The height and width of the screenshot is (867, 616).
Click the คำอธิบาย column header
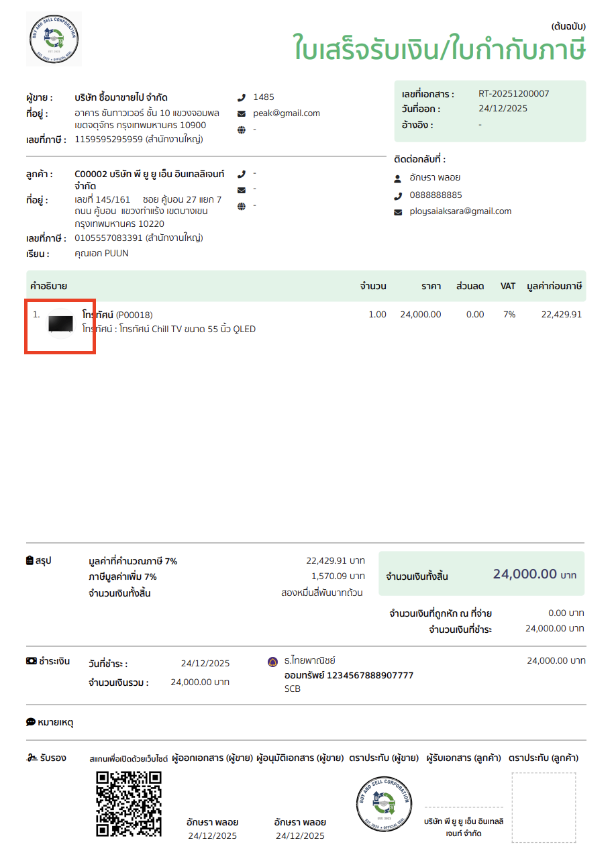pos(49,287)
